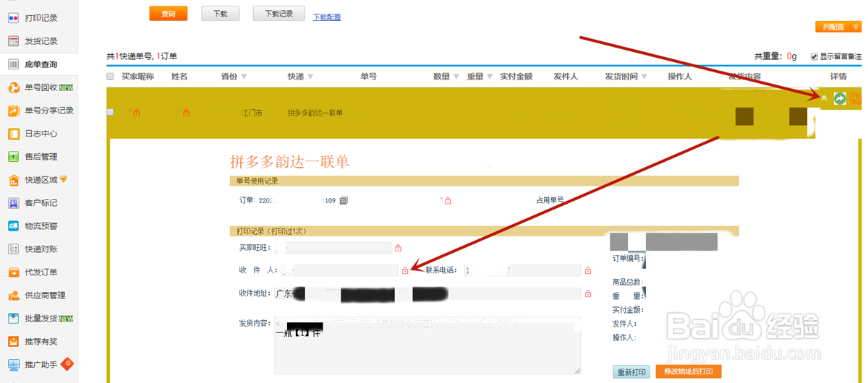The width and height of the screenshot is (868, 383).
Task: Expand the 列配置 dropdown arrow
Action: (x=856, y=27)
